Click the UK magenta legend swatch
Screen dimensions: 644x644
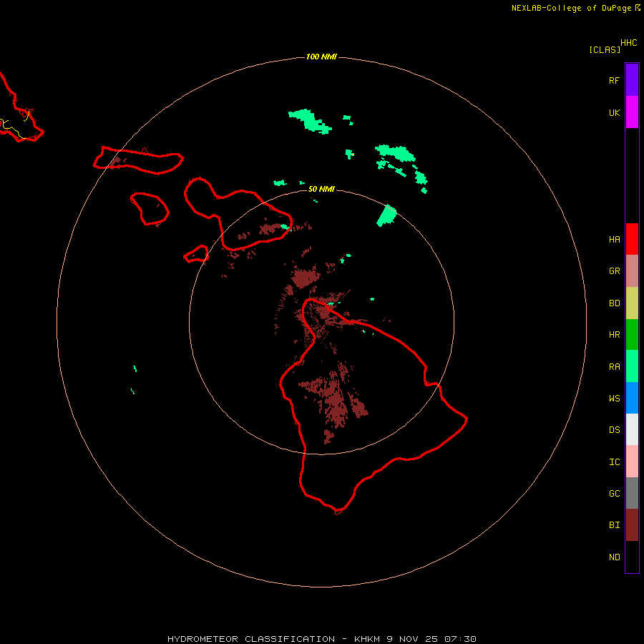coord(632,112)
